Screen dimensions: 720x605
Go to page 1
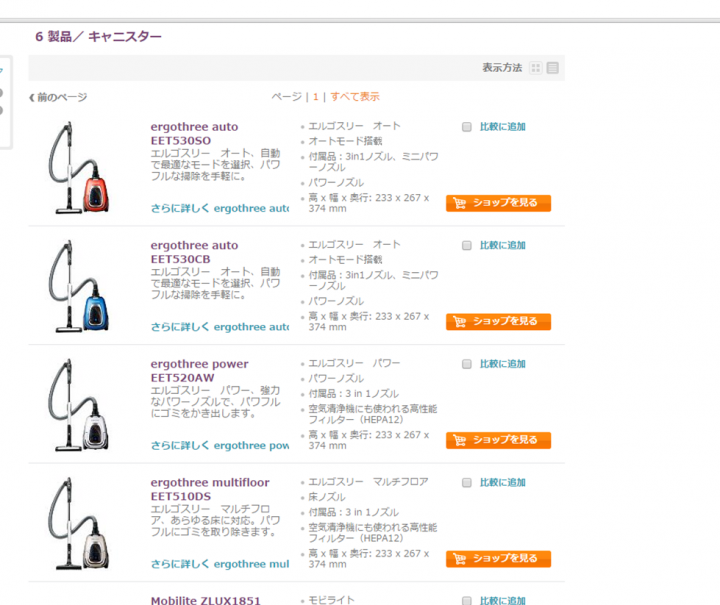pos(315,97)
